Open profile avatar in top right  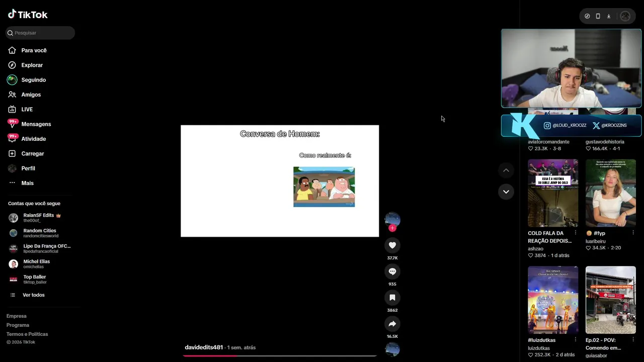pyautogui.click(x=625, y=16)
